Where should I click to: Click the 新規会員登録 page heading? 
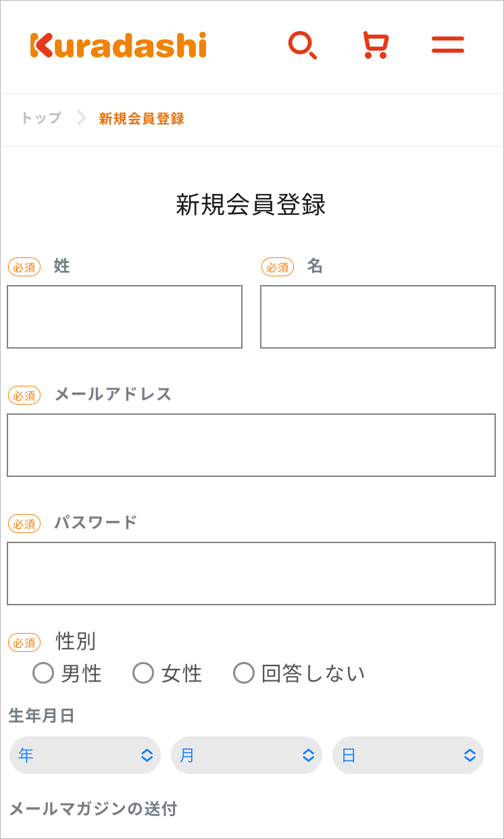[x=251, y=205]
